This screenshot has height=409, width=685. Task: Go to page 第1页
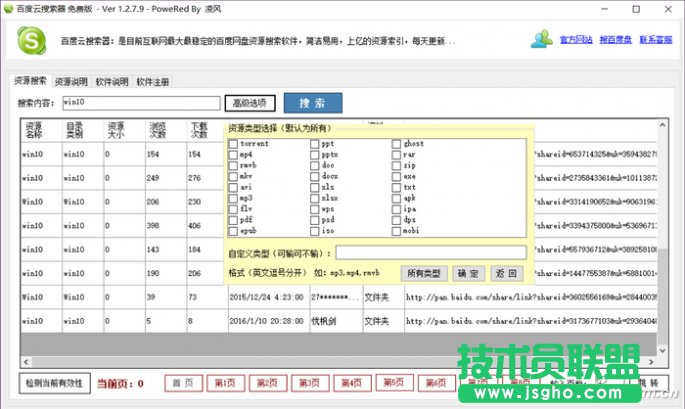click(225, 383)
